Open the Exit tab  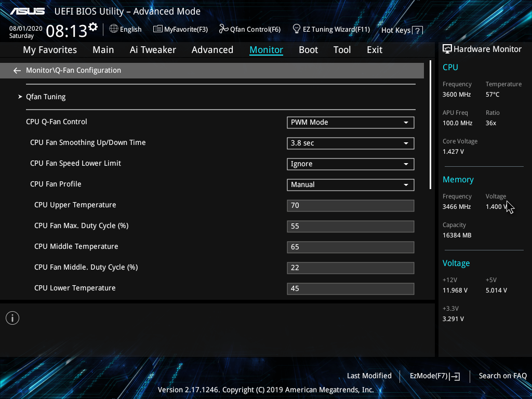tap(375, 50)
